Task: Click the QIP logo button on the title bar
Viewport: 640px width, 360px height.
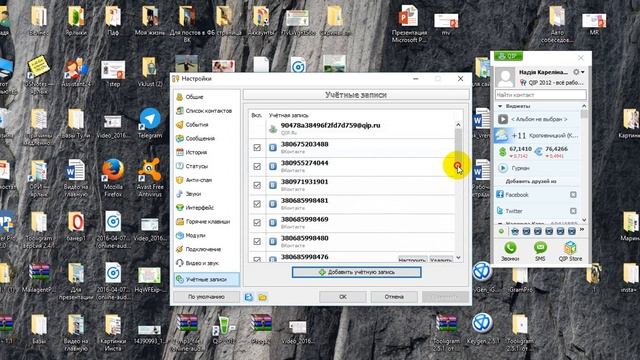Action: [x=508, y=56]
